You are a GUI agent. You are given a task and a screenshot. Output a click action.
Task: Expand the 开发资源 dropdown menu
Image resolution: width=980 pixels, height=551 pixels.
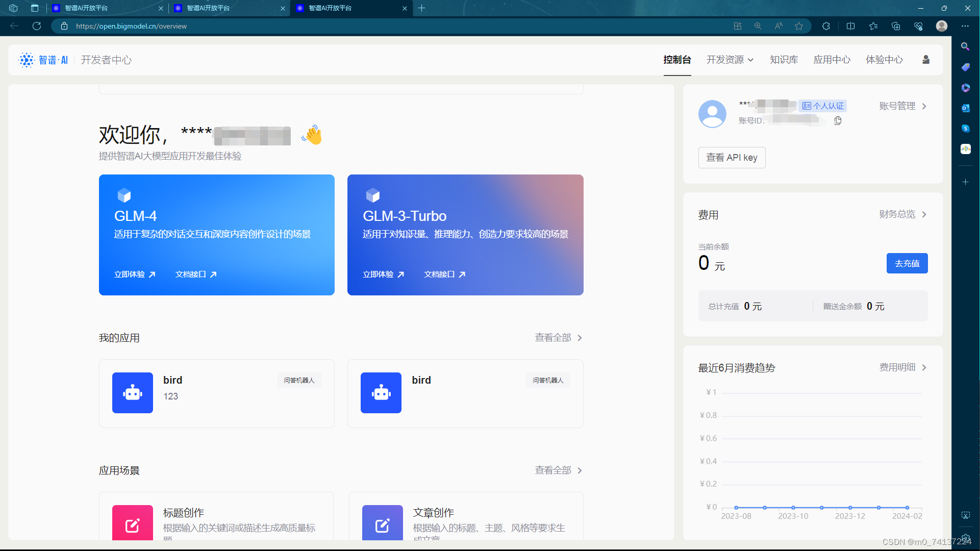(730, 60)
